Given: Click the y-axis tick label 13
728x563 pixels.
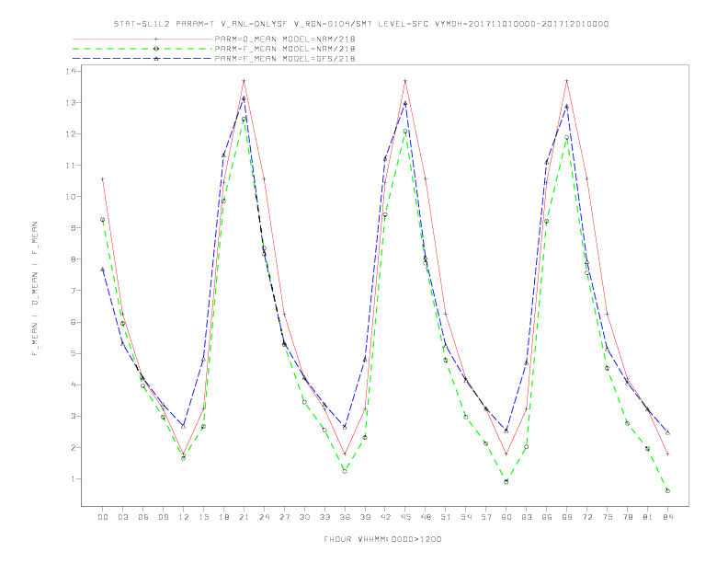Looking at the screenshot, I should (x=71, y=103).
